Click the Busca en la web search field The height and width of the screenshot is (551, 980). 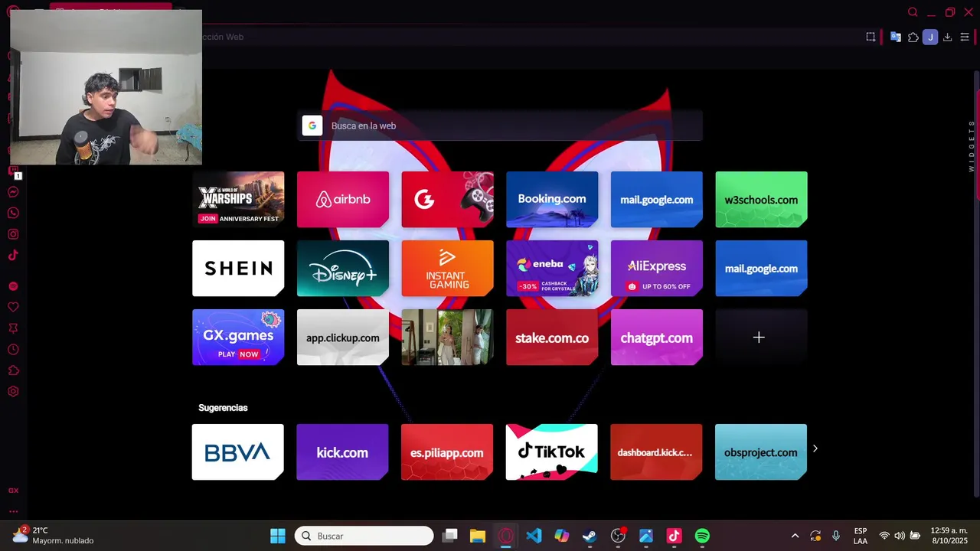[x=500, y=126]
